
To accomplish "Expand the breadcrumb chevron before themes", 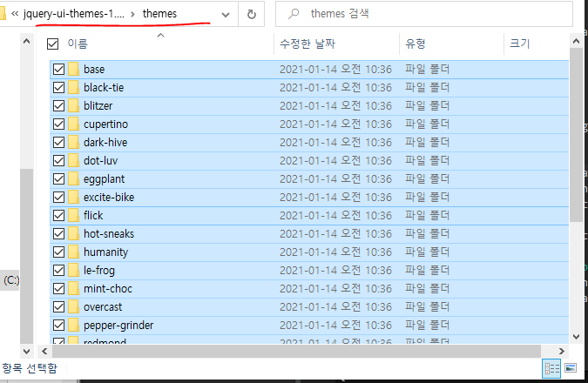I will 132,15.
